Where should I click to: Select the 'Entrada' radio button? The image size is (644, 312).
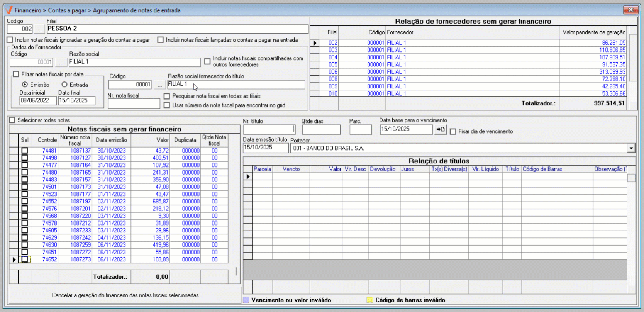(x=64, y=85)
